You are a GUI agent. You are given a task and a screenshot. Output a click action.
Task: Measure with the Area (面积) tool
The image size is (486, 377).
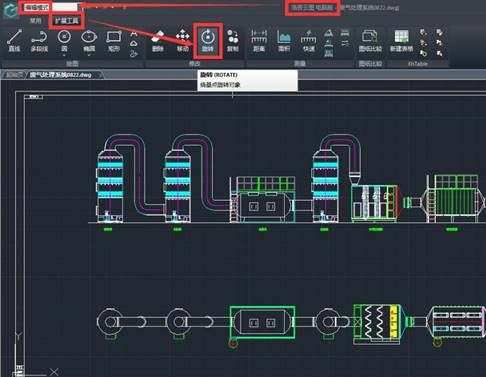pyautogui.click(x=284, y=41)
